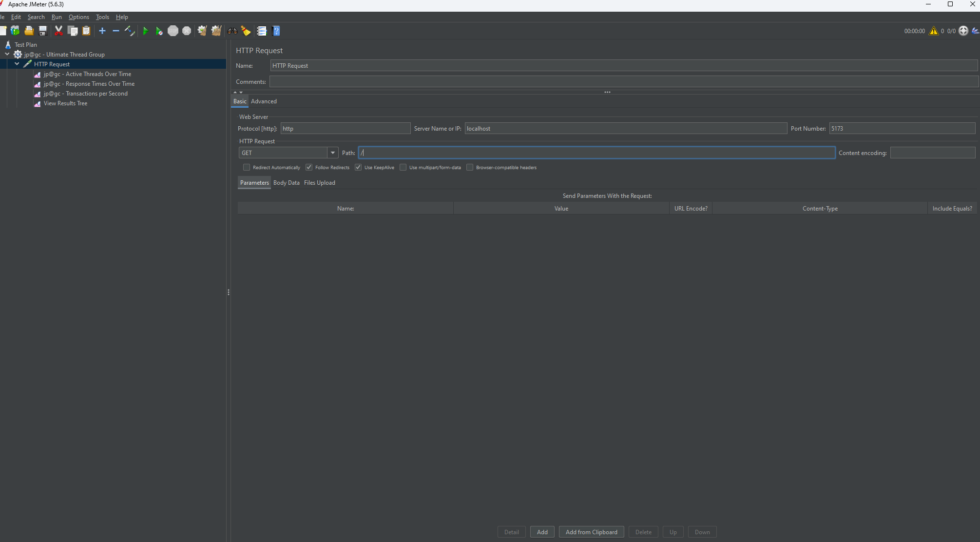The width and height of the screenshot is (980, 542).
Task: Open Search with the binoculars icon
Action: [232, 31]
